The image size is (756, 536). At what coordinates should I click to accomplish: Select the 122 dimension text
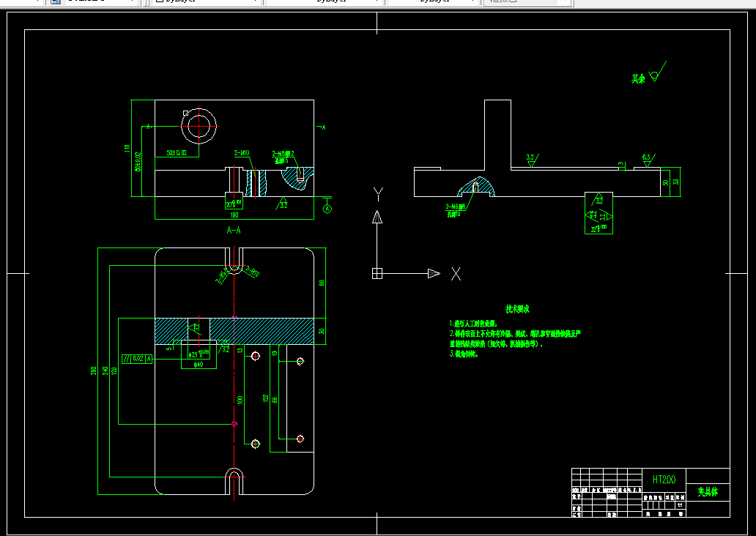[x=265, y=398]
